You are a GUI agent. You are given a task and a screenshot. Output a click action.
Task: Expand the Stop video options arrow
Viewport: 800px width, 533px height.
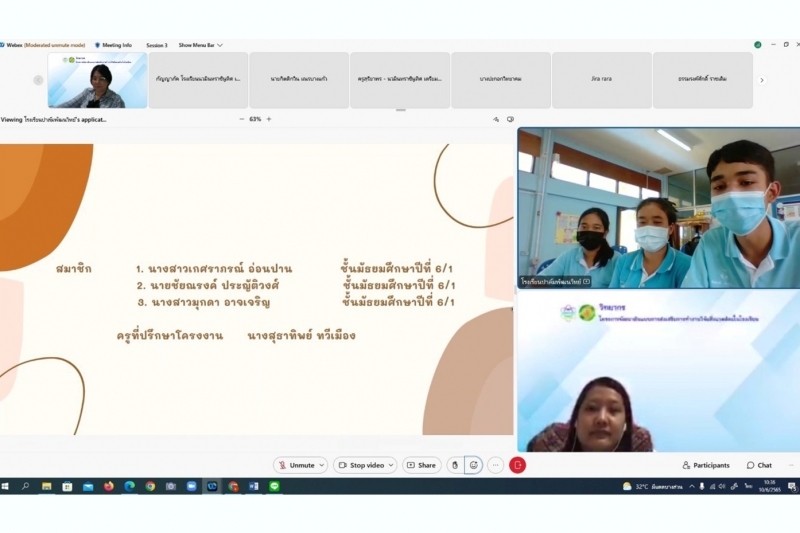(390, 465)
